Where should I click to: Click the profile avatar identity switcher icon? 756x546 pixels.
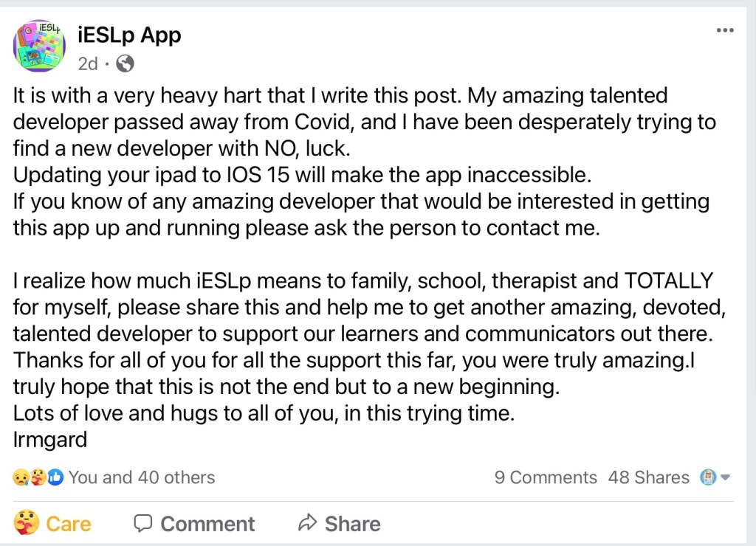[708, 478]
